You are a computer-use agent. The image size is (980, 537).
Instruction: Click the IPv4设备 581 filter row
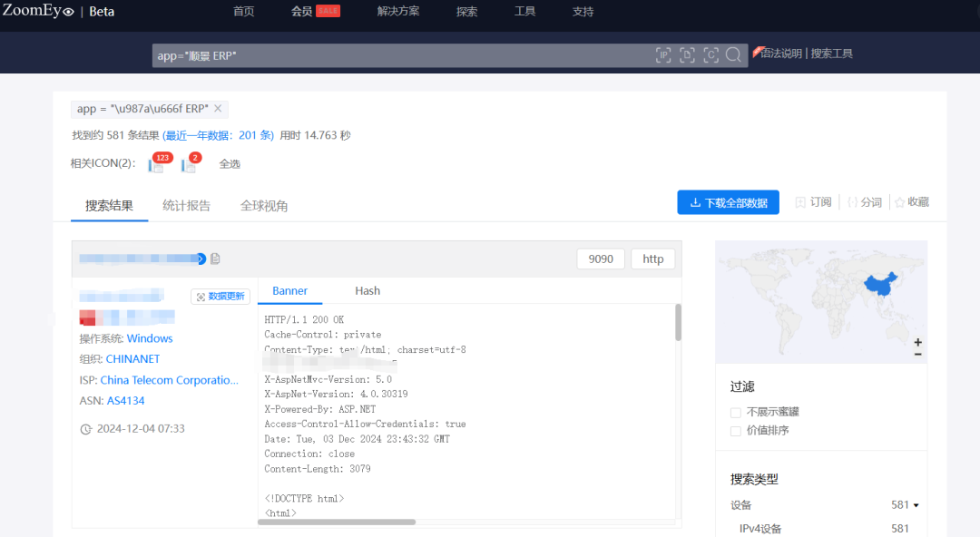[824, 528]
